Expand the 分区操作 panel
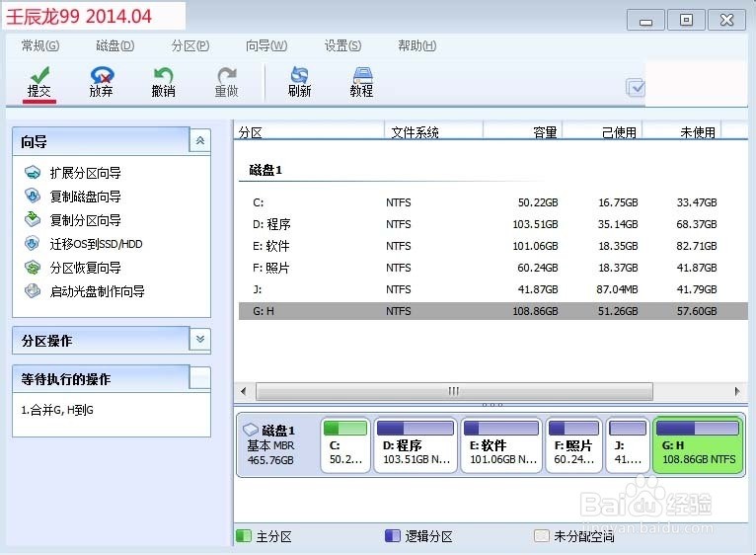This screenshot has width=756, height=555. click(x=200, y=340)
